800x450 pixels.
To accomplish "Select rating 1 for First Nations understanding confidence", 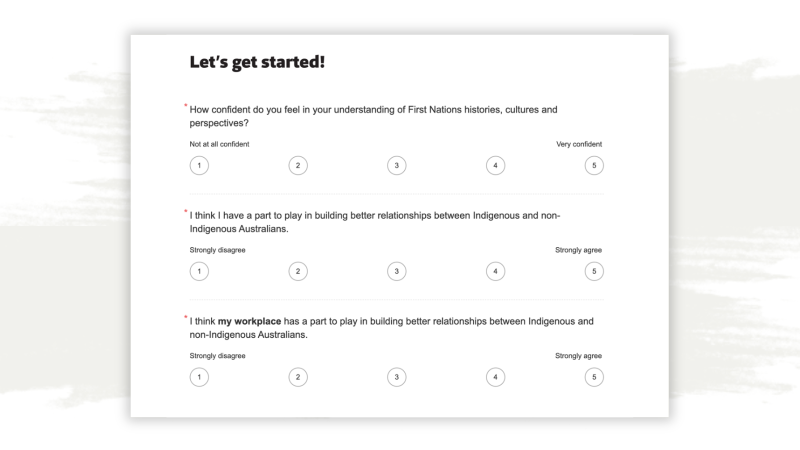I will click(199, 165).
